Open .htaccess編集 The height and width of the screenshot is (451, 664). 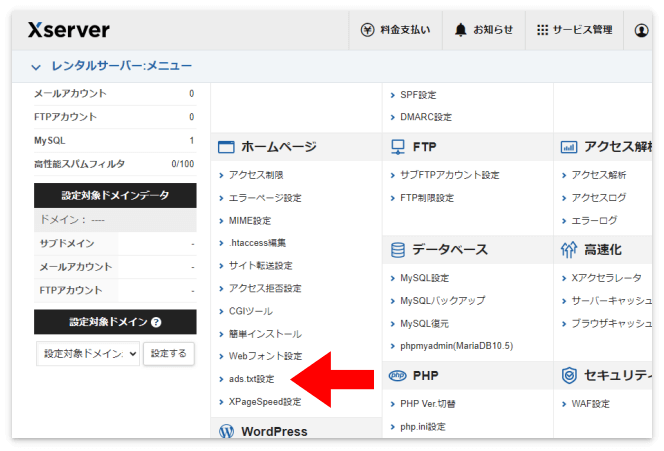(257, 243)
